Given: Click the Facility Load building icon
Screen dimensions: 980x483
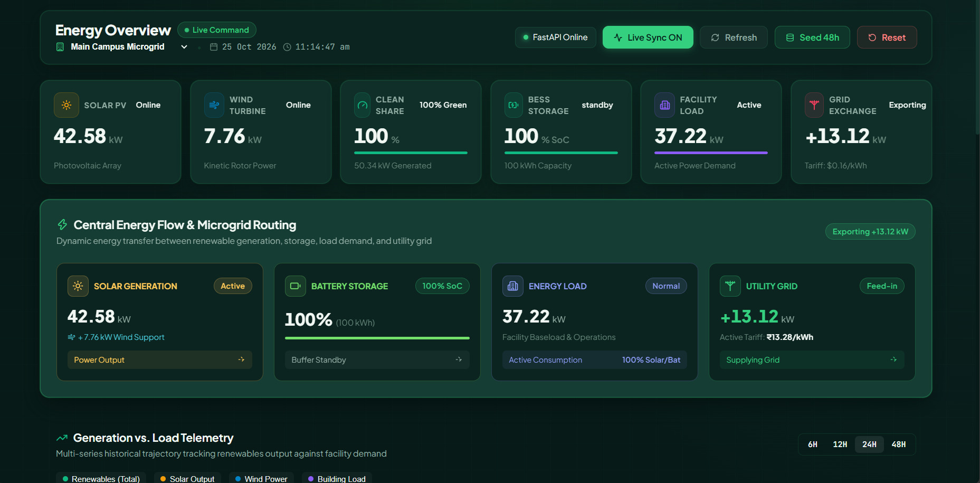Looking at the screenshot, I should click(665, 105).
